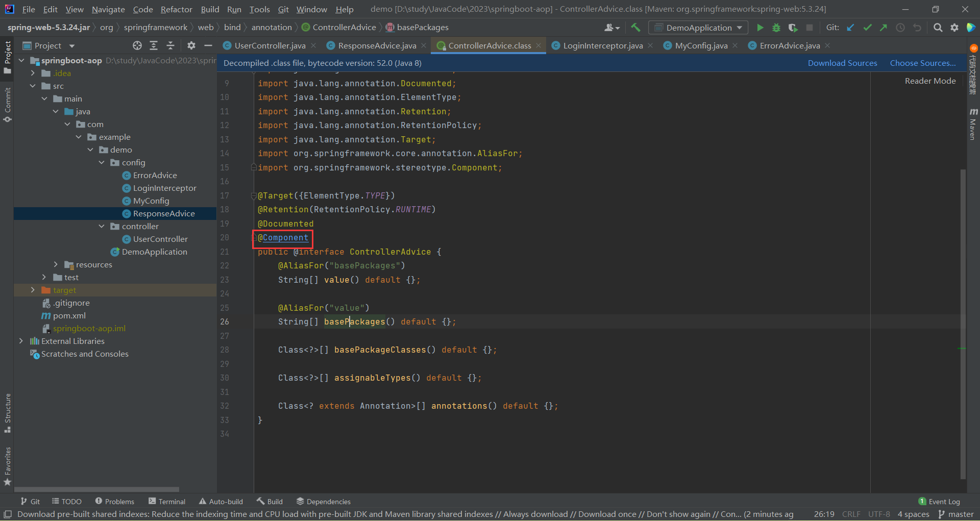Click the Git update project arrow icon
This screenshot has width=980, height=521.
pyautogui.click(x=851, y=28)
